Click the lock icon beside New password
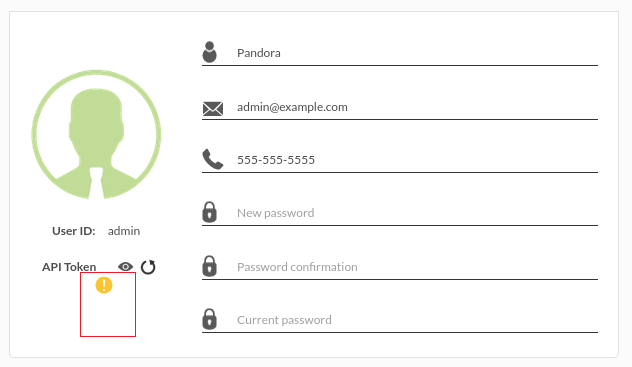This screenshot has height=367, width=632. (209, 212)
